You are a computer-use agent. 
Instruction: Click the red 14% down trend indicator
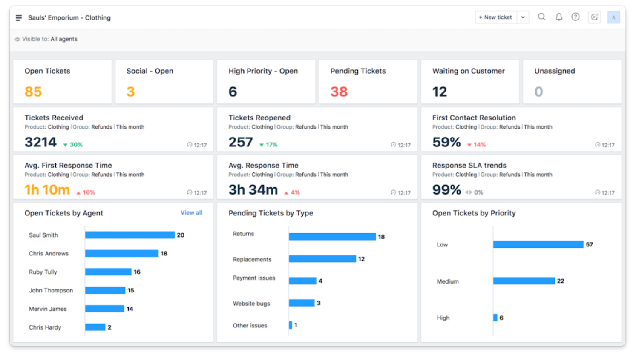[x=476, y=145]
